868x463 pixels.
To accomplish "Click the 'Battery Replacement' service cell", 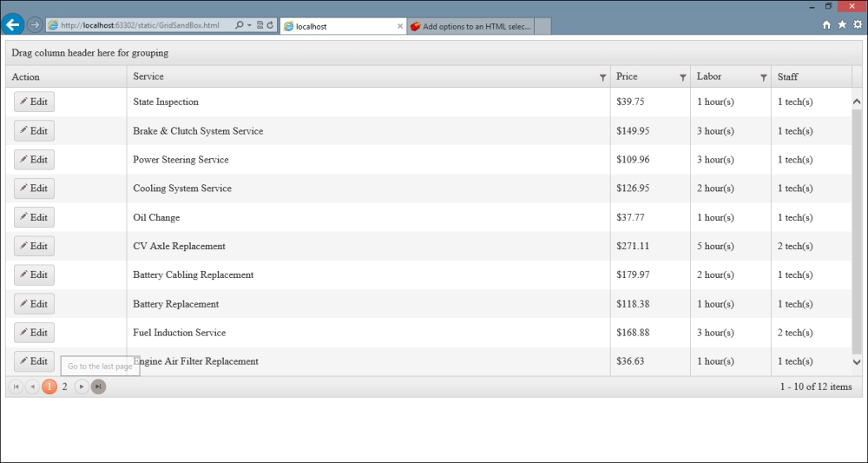I will (369, 303).
